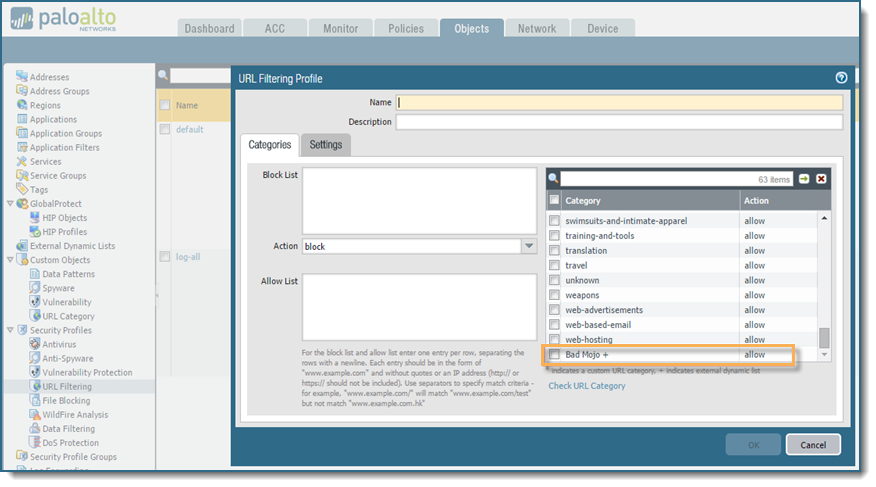This screenshot has height=487, width=876.
Task: Click the HIP Objects icon
Action: tap(35, 217)
